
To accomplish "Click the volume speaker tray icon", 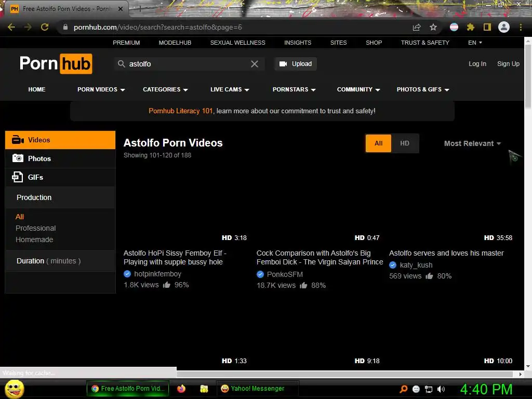I will (441, 389).
